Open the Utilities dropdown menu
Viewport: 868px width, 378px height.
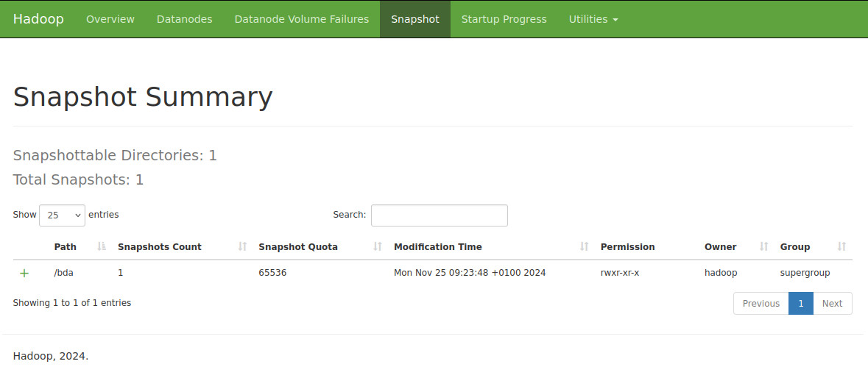point(593,19)
